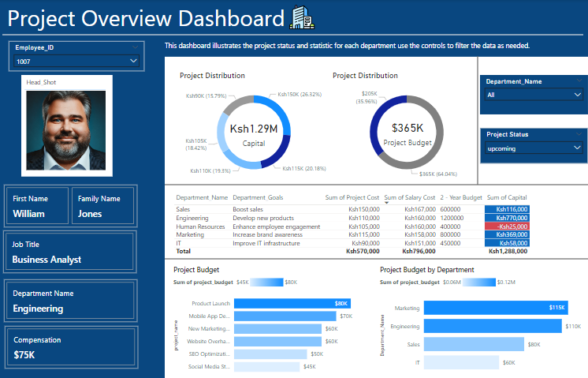The image size is (588, 378).
Task: Select the Website Overha... bar
Action: [277, 341]
